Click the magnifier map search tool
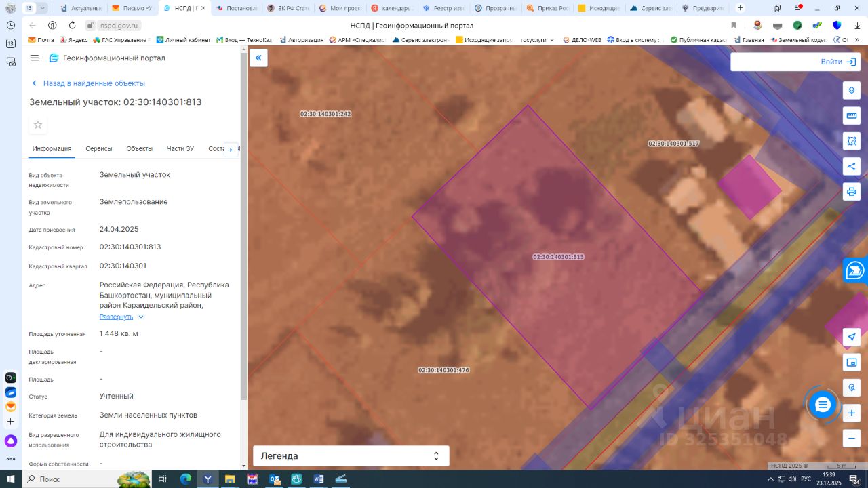Image resolution: width=868 pixels, height=488 pixels. (x=852, y=388)
